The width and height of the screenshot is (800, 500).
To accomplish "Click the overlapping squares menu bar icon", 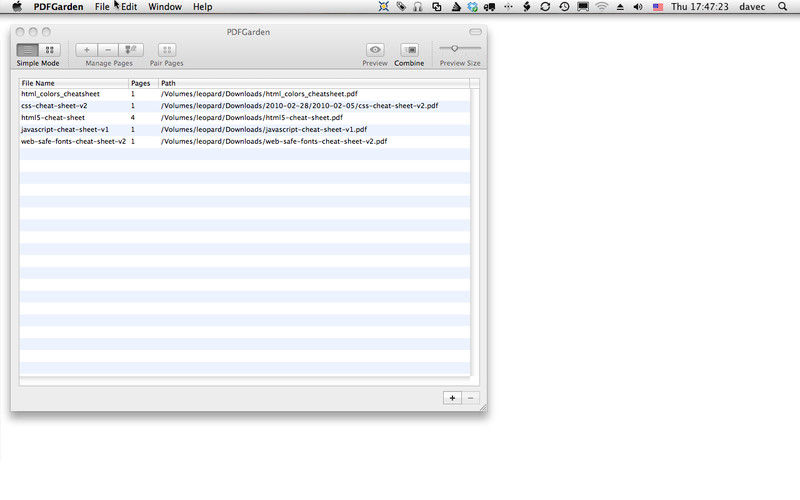I will 437,7.
